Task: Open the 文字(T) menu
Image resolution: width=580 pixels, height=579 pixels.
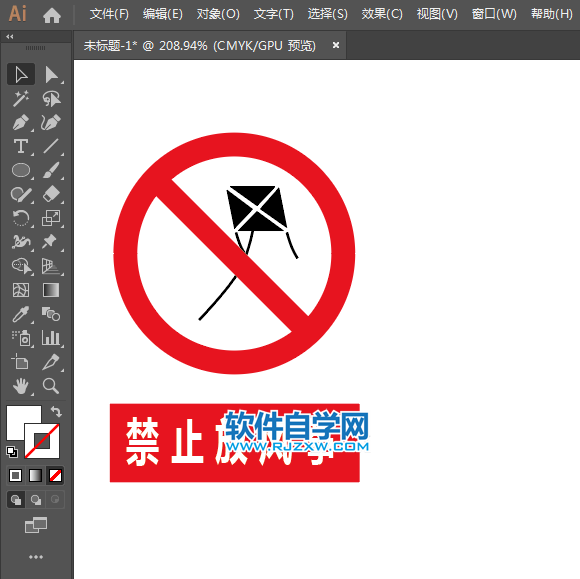Action: (x=274, y=14)
